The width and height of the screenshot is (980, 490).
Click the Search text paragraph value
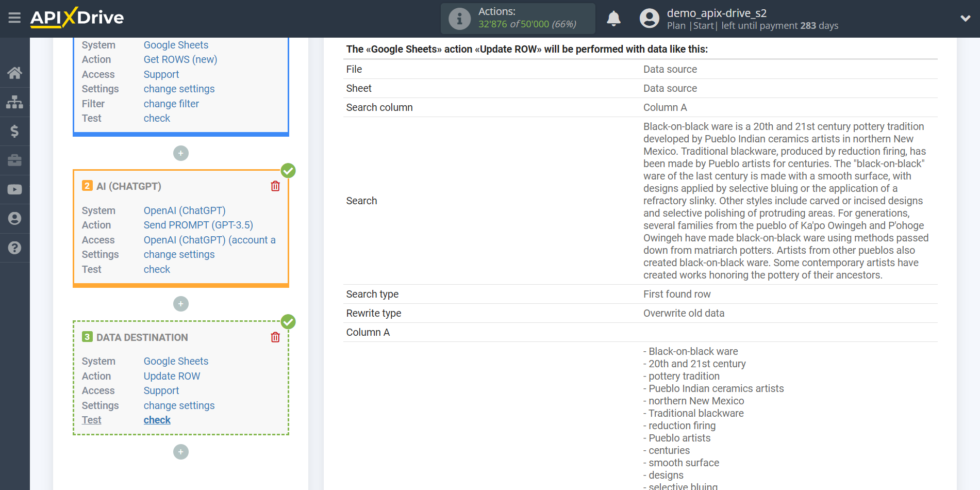[786, 201]
